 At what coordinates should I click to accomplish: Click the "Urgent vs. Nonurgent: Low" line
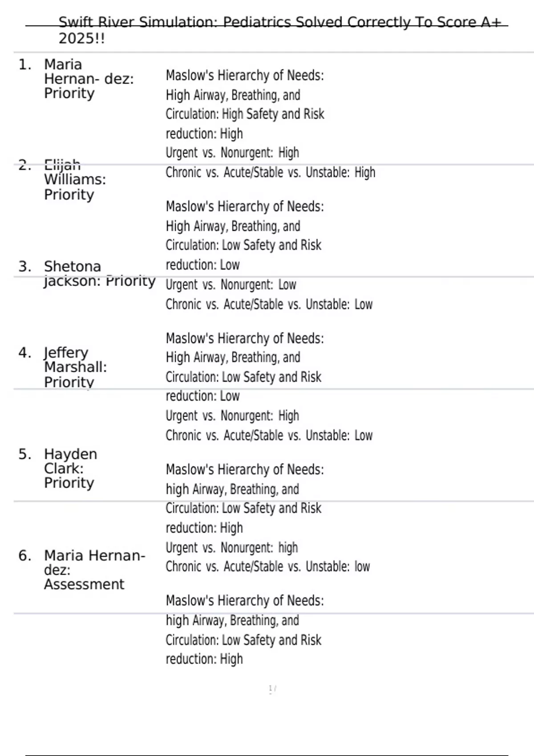coord(231,285)
